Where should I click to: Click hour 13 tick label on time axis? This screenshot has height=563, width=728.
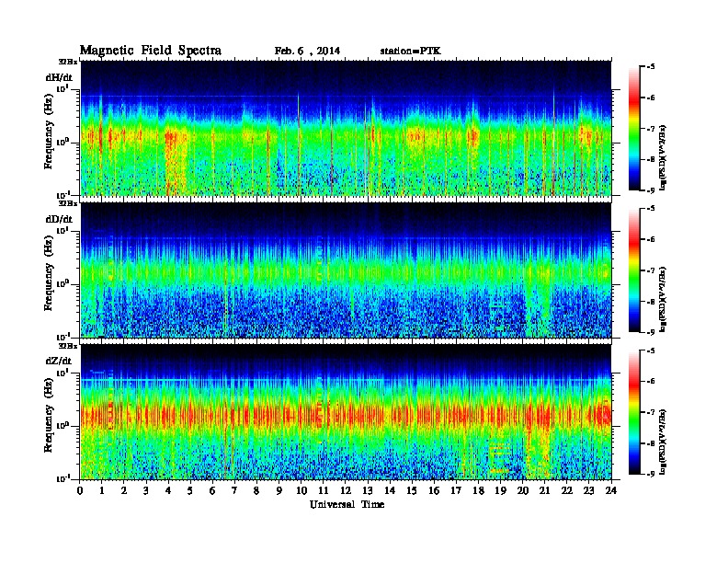click(x=368, y=490)
